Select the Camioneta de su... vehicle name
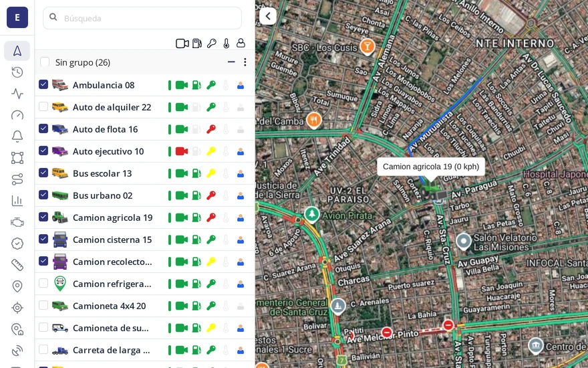The width and height of the screenshot is (588, 368). pyautogui.click(x=111, y=329)
